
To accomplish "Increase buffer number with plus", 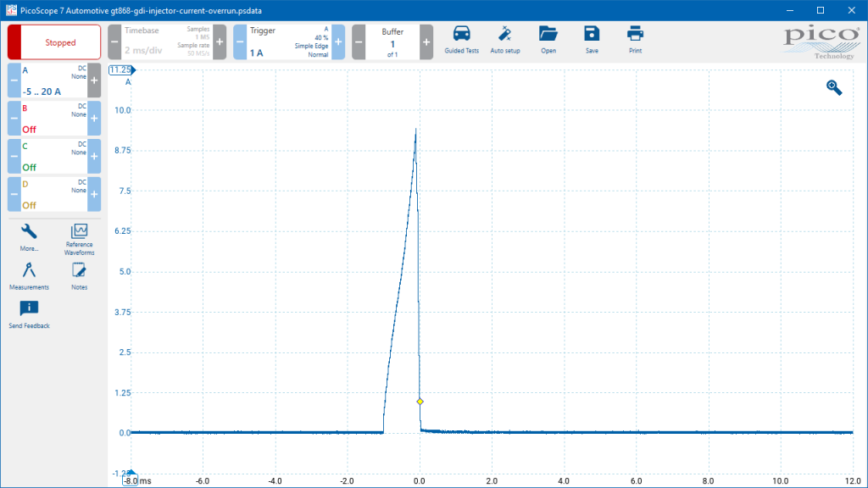I will pyautogui.click(x=426, y=42).
